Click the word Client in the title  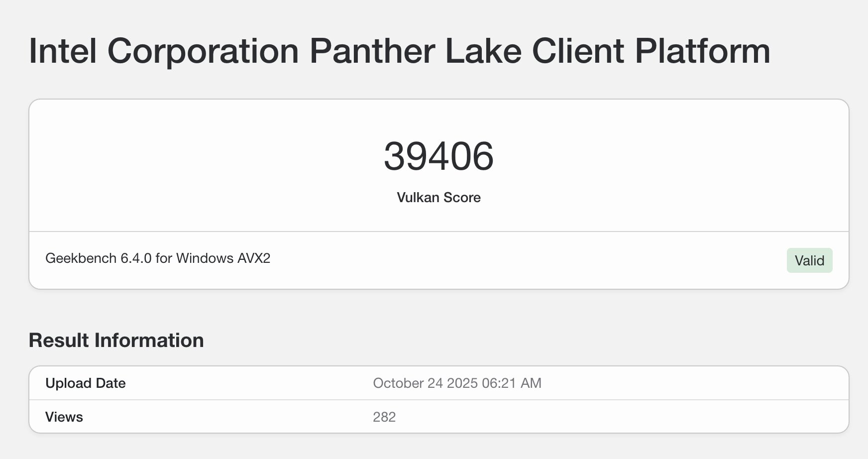click(x=577, y=51)
